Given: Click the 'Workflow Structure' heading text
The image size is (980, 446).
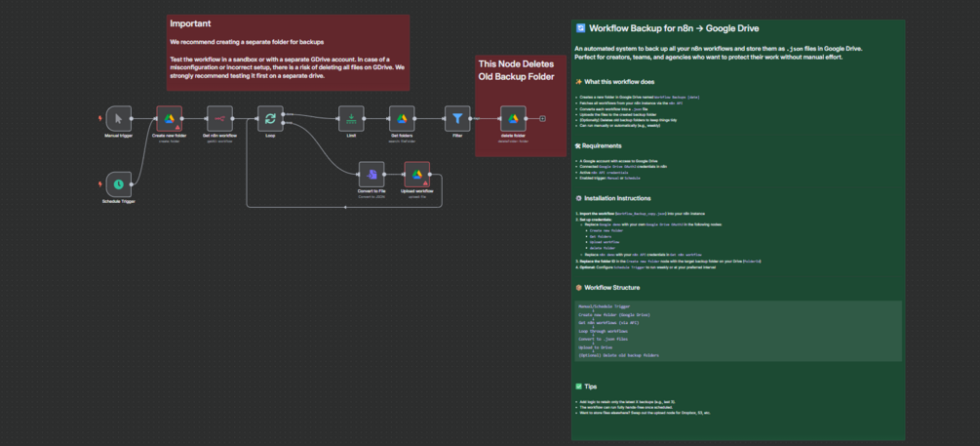Looking at the screenshot, I should point(611,288).
